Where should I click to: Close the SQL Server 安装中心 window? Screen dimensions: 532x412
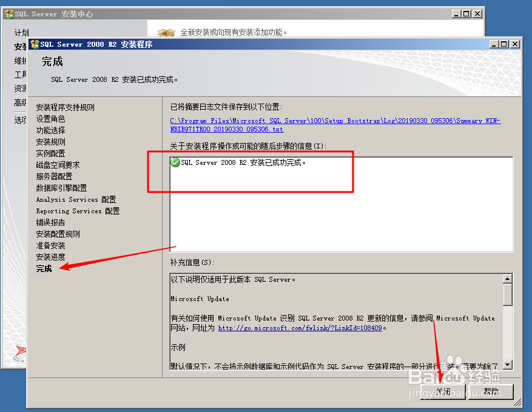coord(477,14)
